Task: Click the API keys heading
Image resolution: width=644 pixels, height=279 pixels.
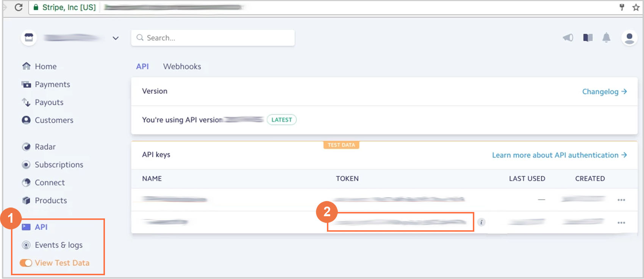Action: tap(156, 154)
